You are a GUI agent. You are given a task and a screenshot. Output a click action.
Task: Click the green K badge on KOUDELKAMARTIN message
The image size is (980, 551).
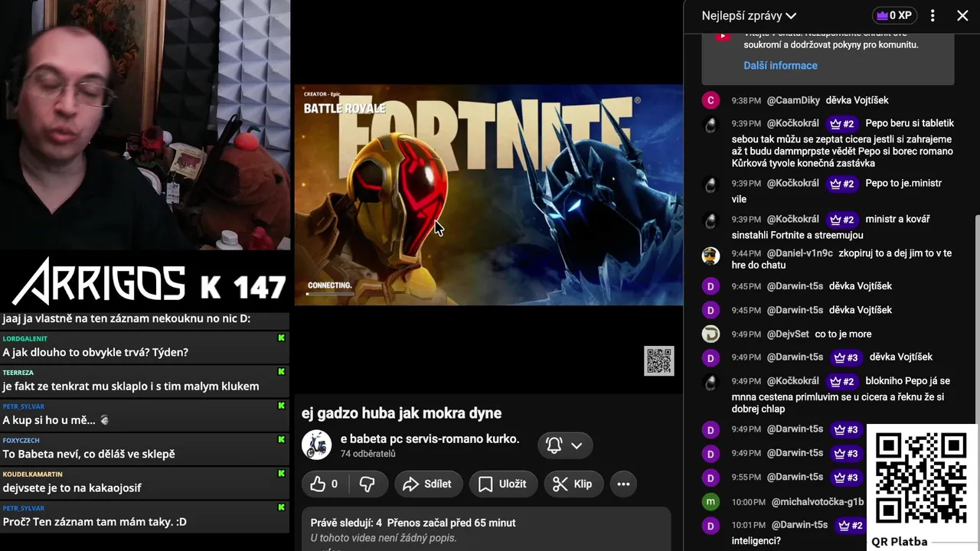(x=281, y=474)
